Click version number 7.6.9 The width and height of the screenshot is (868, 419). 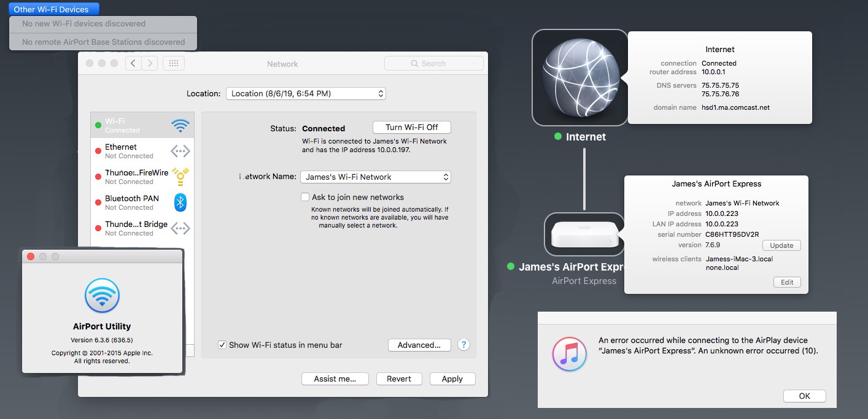click(713, 245)
